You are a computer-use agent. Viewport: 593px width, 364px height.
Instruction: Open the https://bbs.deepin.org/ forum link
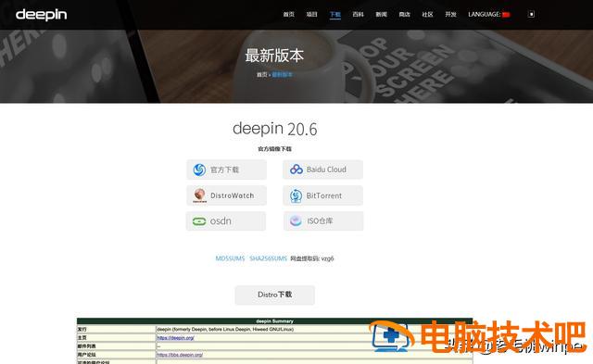180,355
